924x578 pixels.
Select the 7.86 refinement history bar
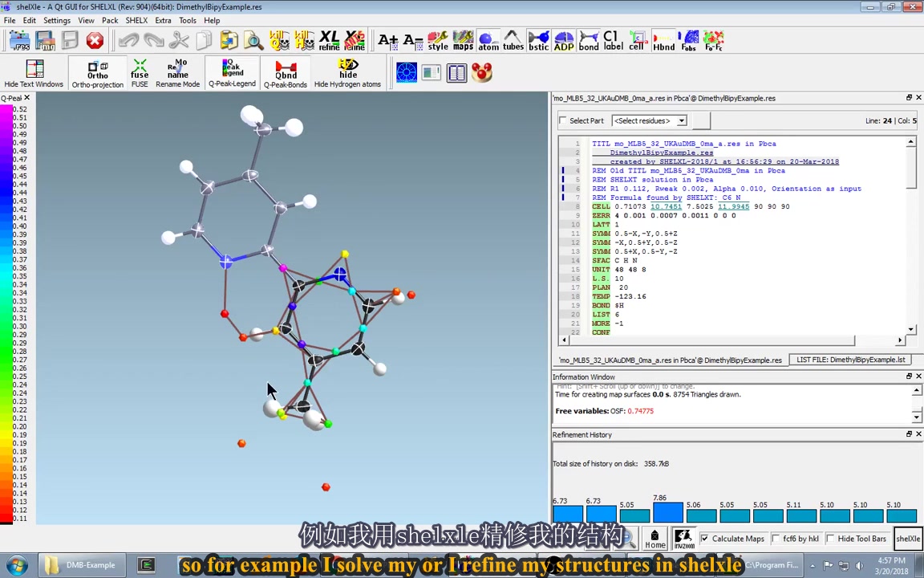pos(667,512)
